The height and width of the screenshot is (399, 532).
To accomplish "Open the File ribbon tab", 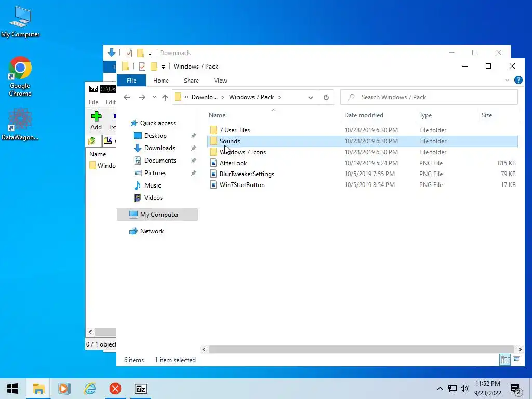I will point(131,81).
